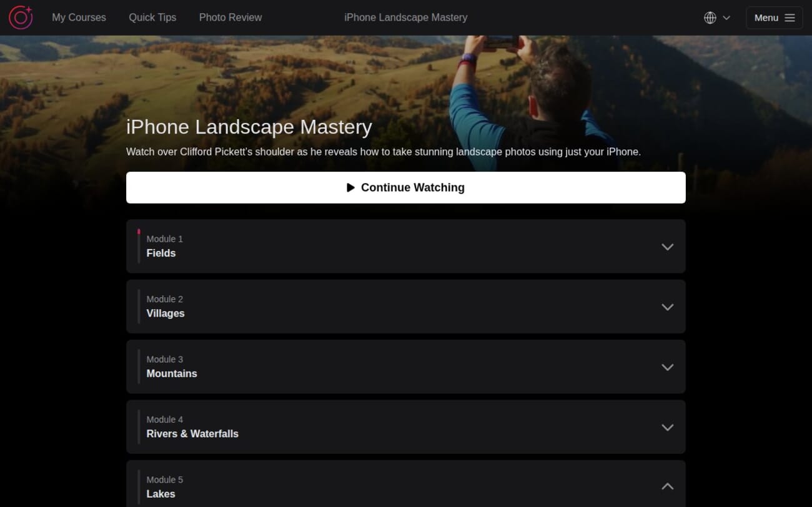This screenshot has width=812, height=507.
Task: Select the chevron beside the globe icon
Action: pos(726,18)
